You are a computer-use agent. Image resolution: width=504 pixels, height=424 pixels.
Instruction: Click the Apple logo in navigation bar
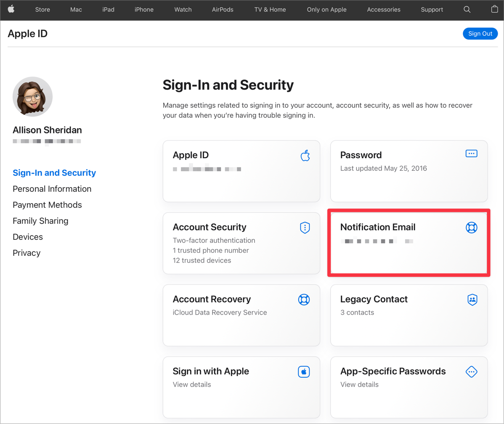click(11, 9)
